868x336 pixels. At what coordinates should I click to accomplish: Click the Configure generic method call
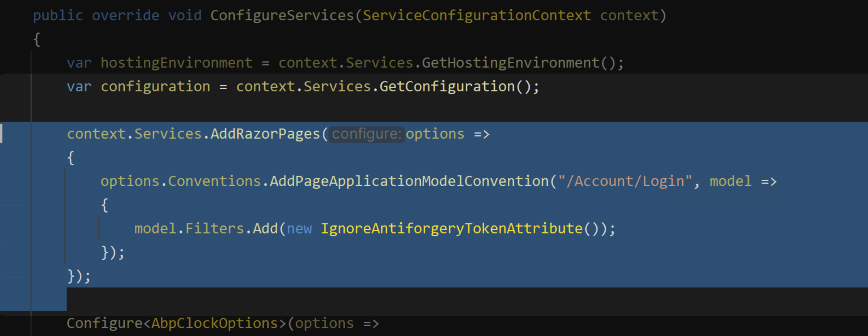[x=105, y=323]
